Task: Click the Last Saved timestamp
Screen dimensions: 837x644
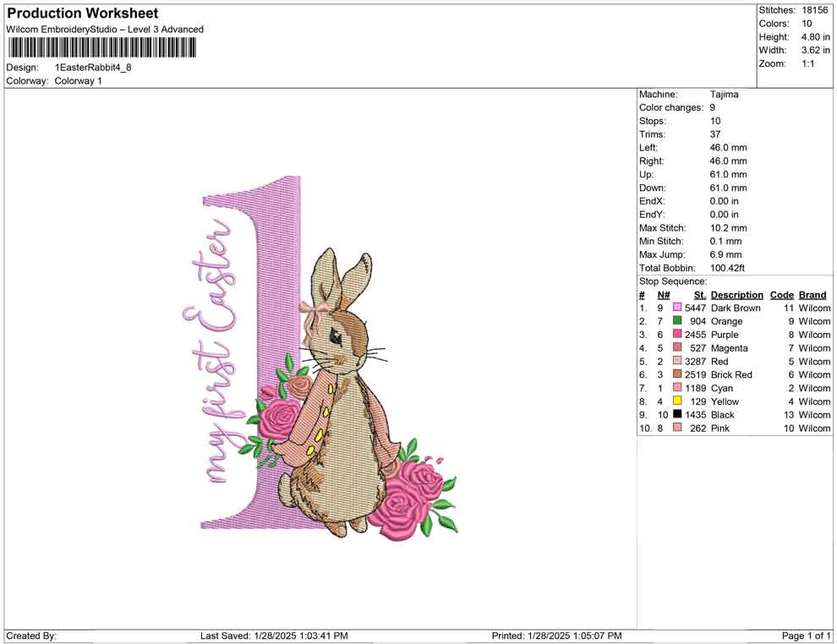Action: pyautogui.click(x=274, y=636)
